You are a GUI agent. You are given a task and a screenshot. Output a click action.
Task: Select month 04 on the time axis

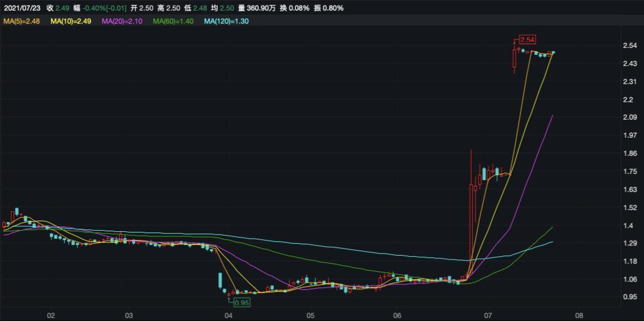228,315
